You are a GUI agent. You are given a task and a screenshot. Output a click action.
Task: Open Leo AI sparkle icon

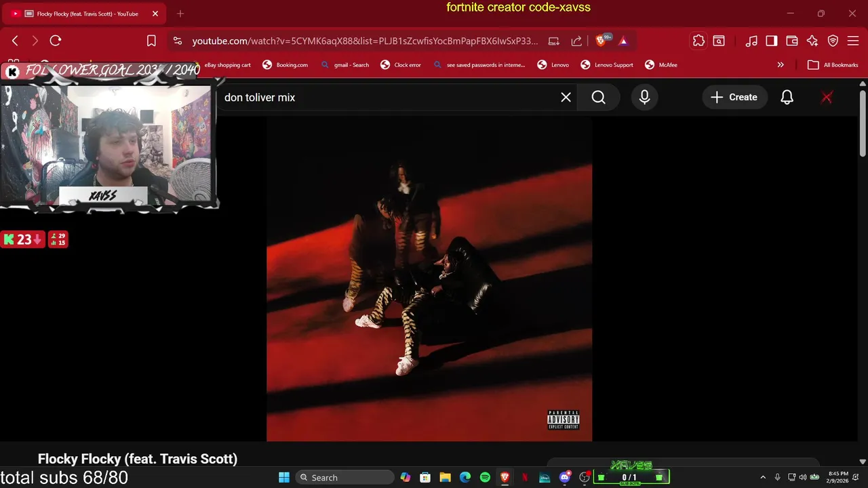(x=812, y=41)
